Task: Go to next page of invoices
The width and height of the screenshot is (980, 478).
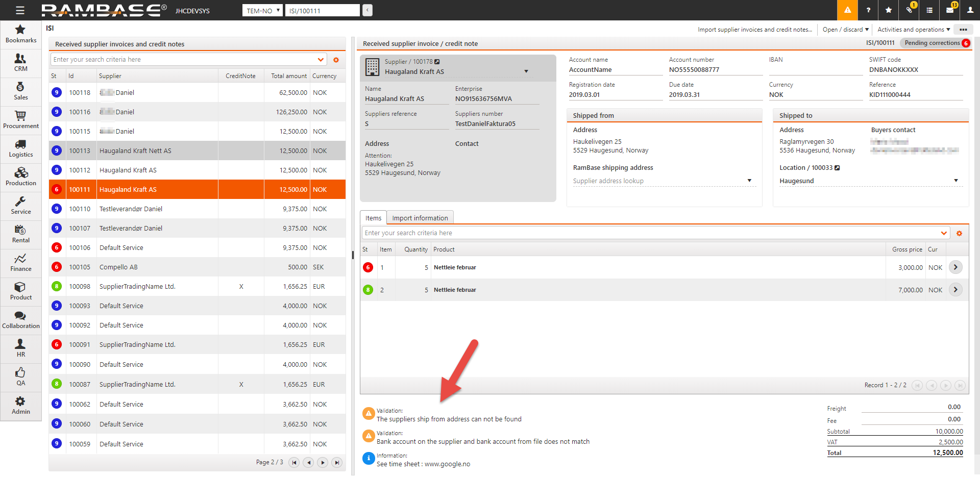Action: [x=323, y=462]
